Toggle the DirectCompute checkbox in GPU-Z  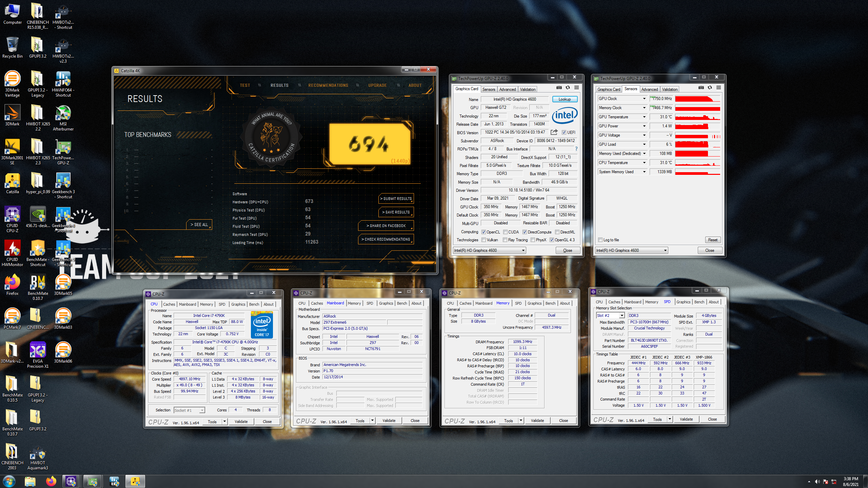[x=525, y=232]
